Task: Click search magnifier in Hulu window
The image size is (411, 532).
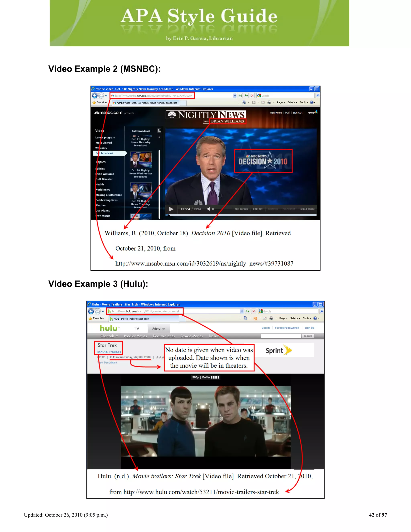Action: [321, 311]
